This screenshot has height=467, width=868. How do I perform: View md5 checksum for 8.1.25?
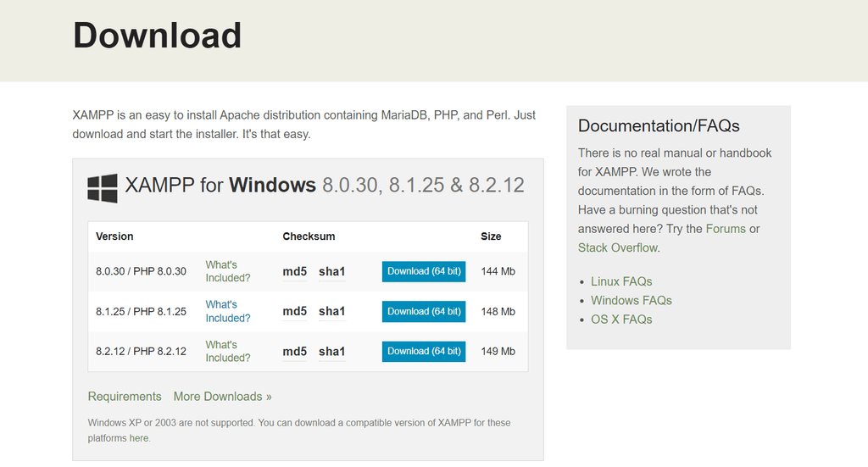coord(294,312)
